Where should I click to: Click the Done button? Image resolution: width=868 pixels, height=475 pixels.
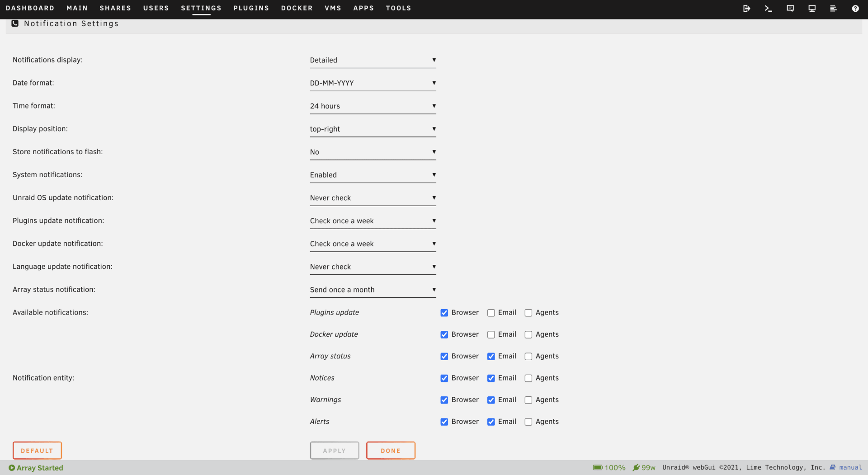point(391,451)
